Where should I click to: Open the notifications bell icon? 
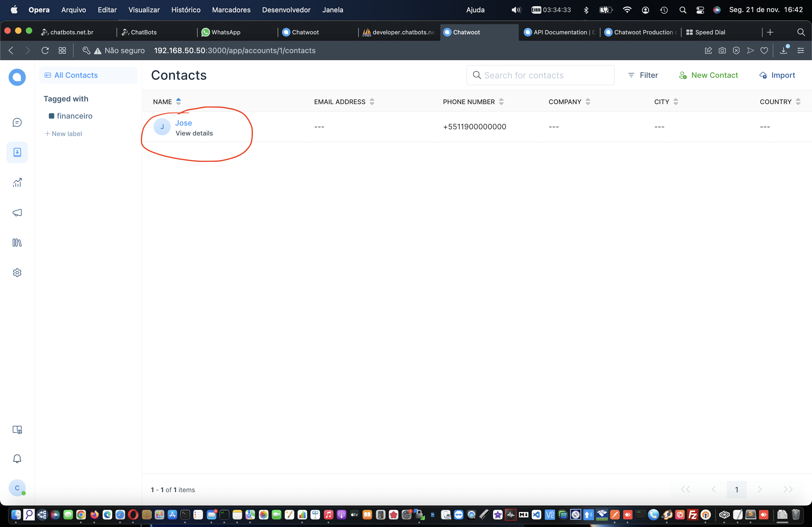pos(17,459)
